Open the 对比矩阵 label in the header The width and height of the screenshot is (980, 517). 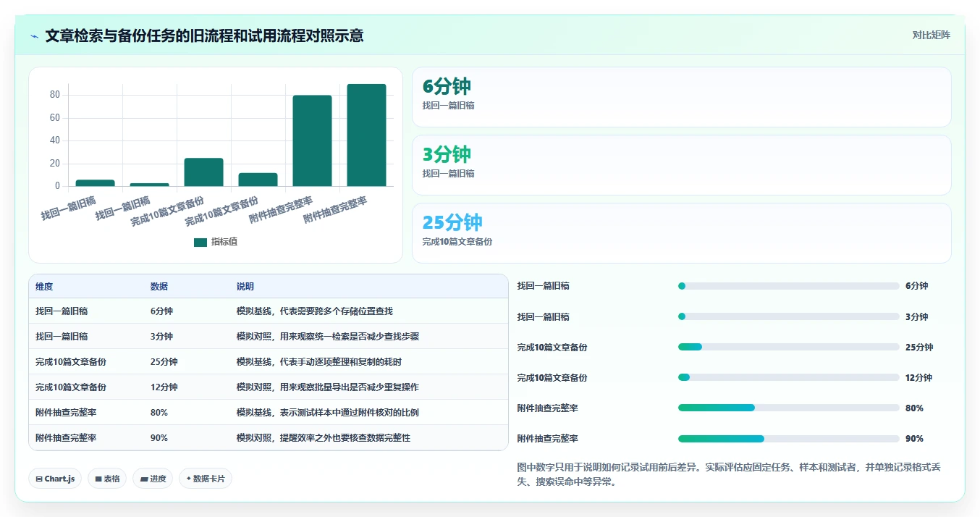point(931,35)
